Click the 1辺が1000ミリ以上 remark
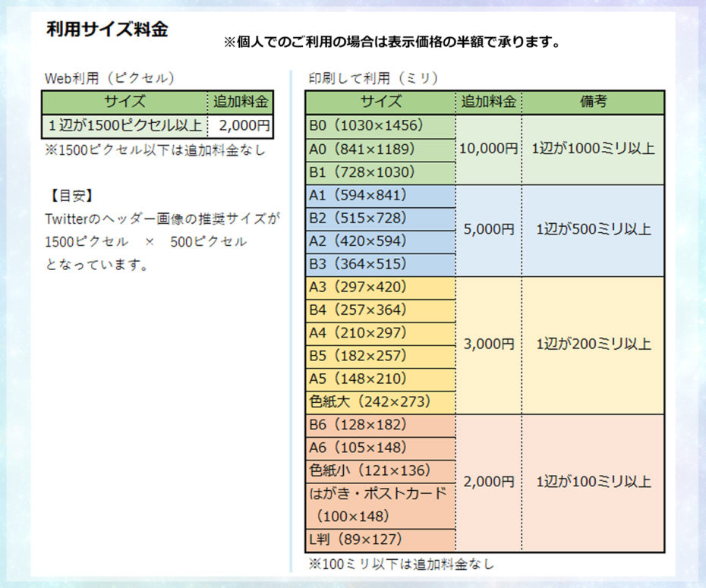This screenshot has width=706, height=588. click(593, 149)
